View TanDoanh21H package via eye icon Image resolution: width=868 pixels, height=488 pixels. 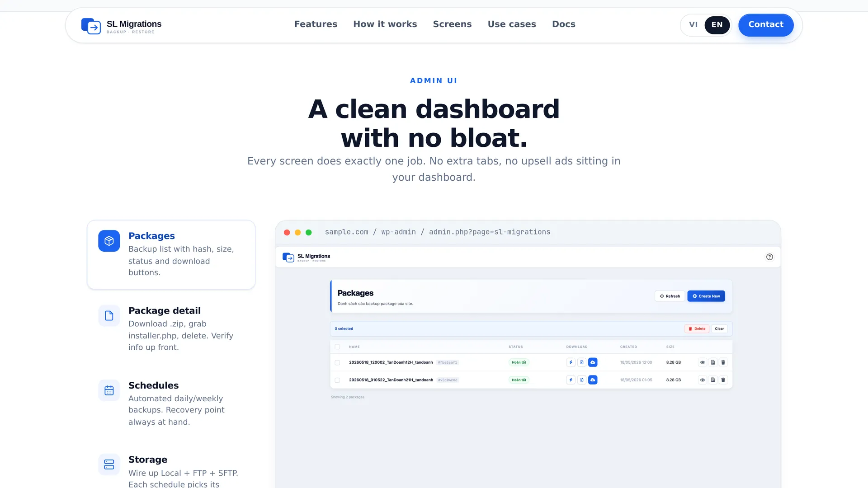703,380
